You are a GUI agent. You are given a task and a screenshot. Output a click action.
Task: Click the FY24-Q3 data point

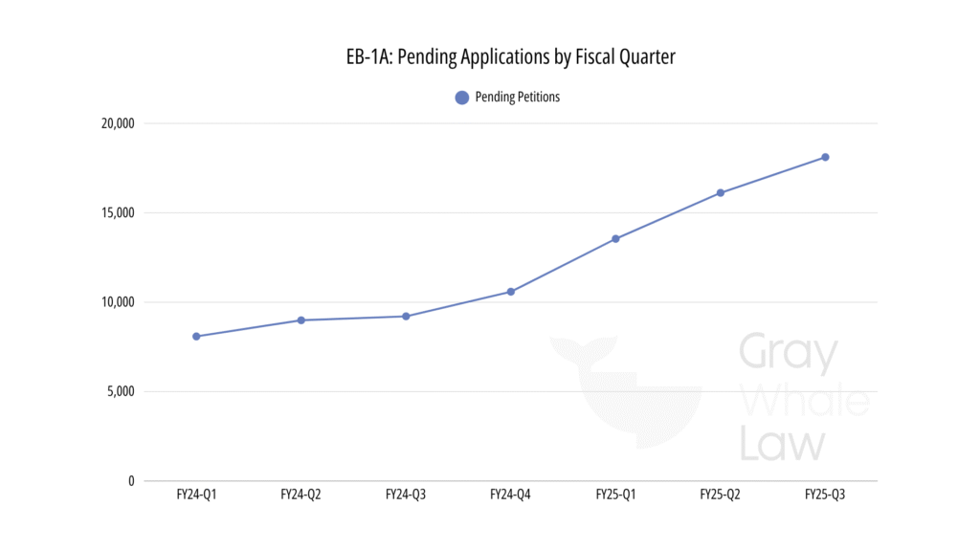406,316
